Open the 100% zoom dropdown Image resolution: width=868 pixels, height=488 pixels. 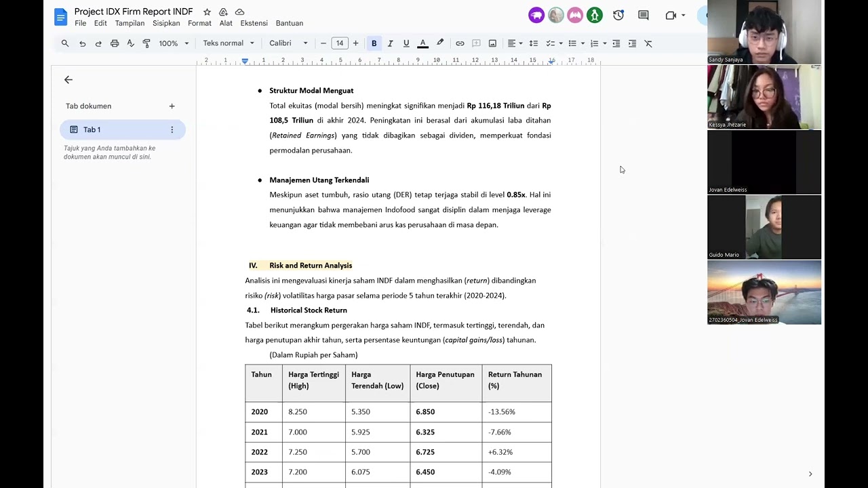174,43
